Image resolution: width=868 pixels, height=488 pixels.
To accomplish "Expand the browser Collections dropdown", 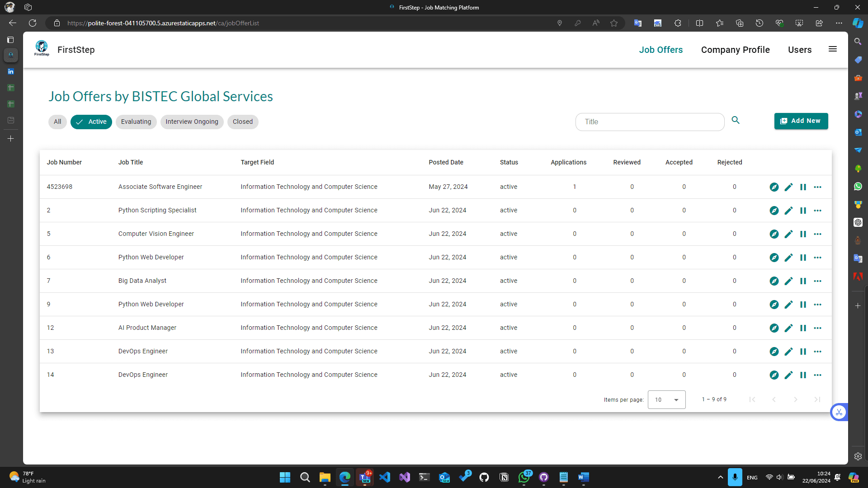I will coord(740,23).
